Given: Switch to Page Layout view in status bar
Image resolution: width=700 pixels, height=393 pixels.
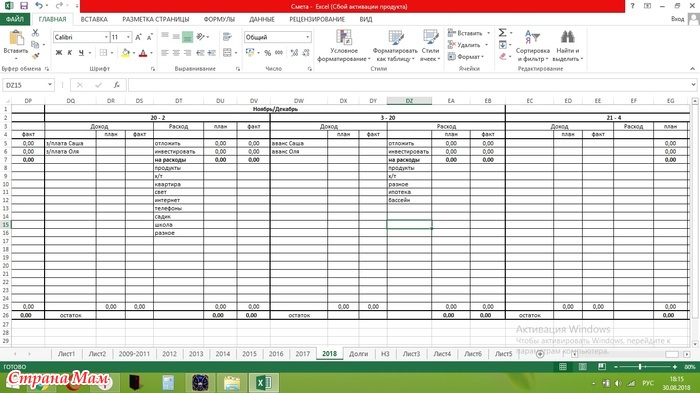Looking at the screenshot, I should coord(583,367).
